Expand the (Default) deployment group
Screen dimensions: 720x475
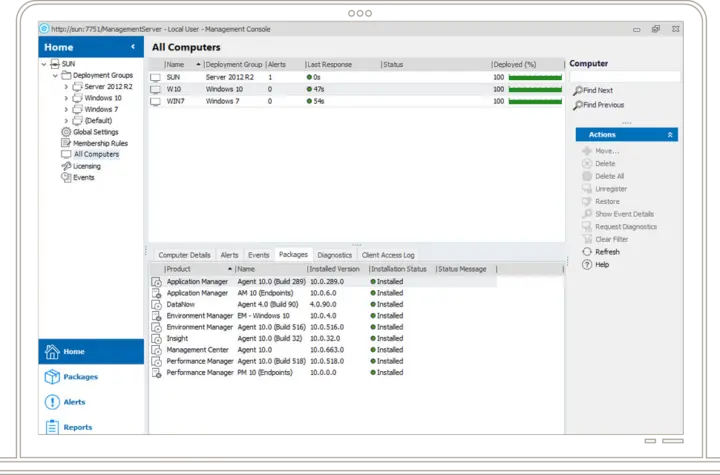[66, 121]
